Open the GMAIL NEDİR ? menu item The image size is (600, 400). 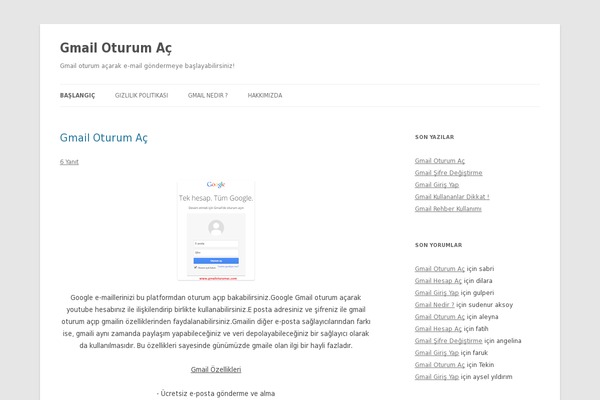point(207,95)
